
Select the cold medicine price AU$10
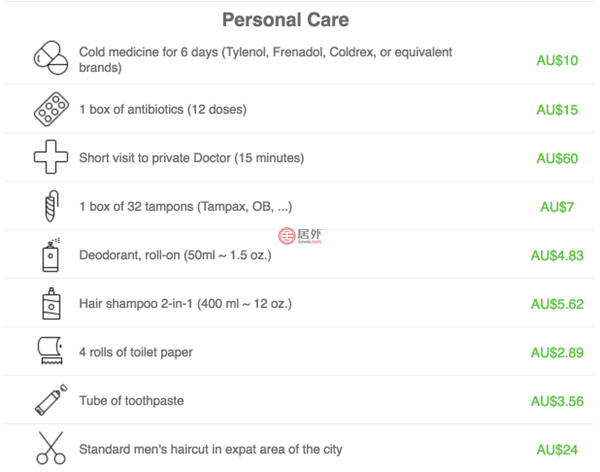point(557,61)
